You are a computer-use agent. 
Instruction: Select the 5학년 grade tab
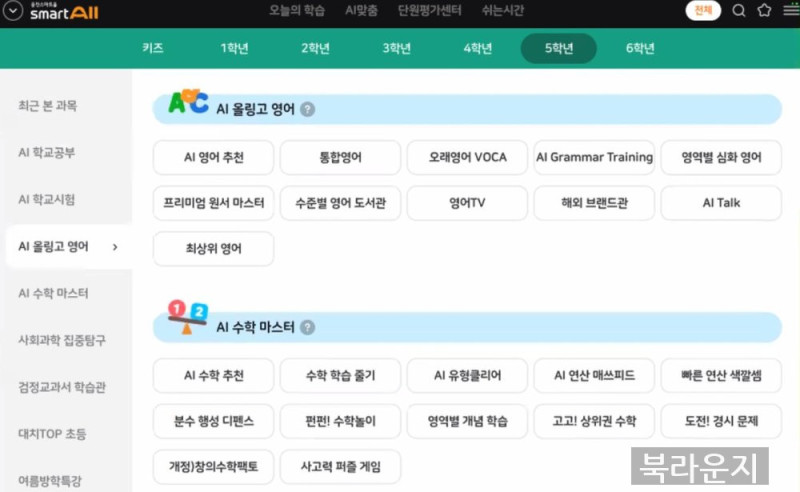tap(559, 48)
